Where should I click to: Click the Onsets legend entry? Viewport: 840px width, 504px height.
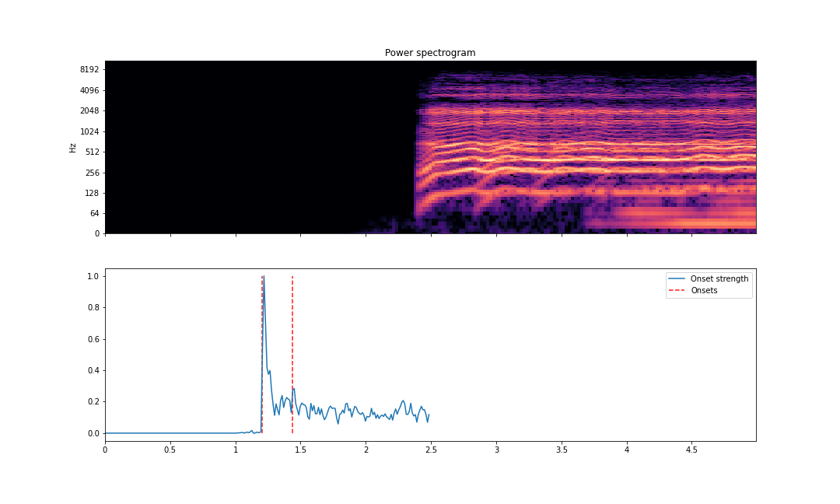point(703,289)
